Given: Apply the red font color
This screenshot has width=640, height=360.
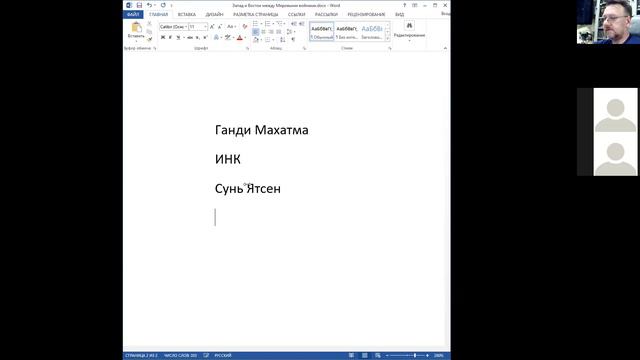Looking at the screenshot, I should [240, 38].
